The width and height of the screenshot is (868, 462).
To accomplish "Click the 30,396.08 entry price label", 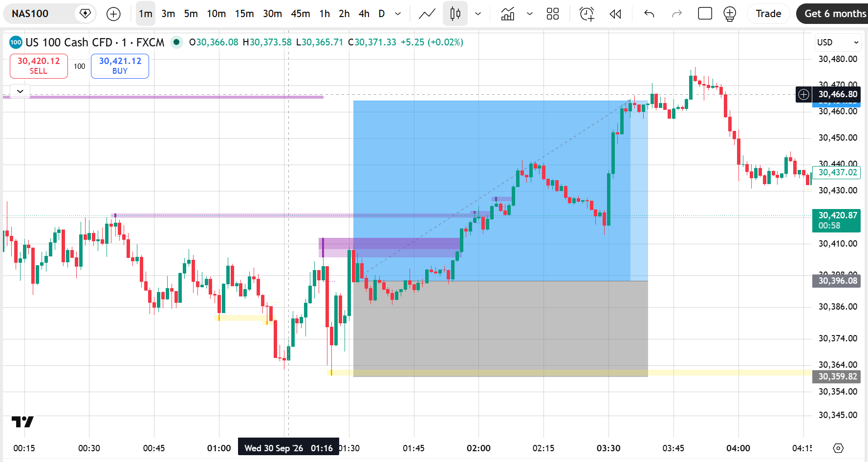I will (837, 281).
